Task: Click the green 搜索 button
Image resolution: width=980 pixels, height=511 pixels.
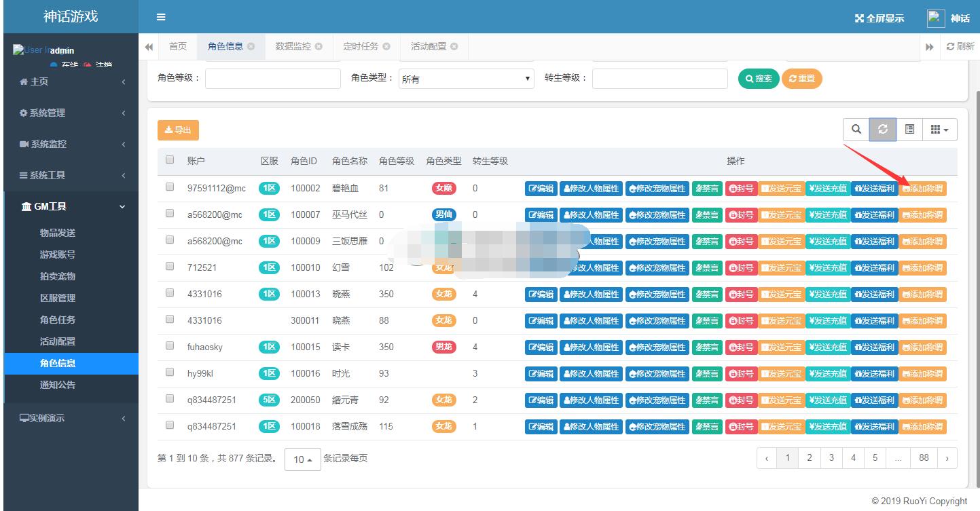Action: tap(759, 79)
